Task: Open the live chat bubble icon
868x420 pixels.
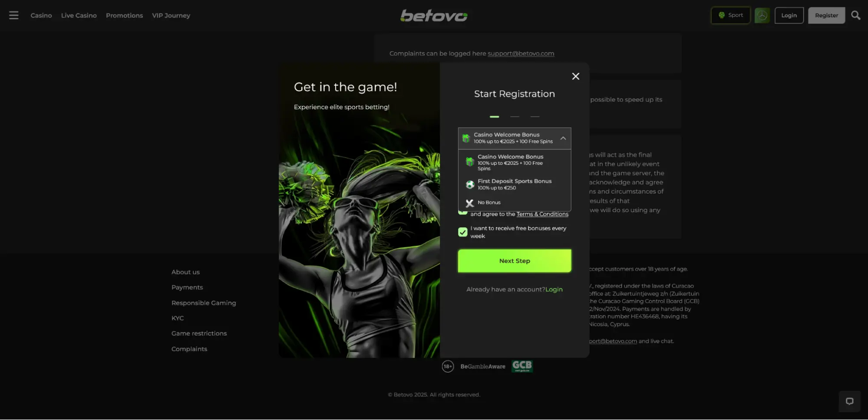Action: pyautogui.click(x=850, y=401)
